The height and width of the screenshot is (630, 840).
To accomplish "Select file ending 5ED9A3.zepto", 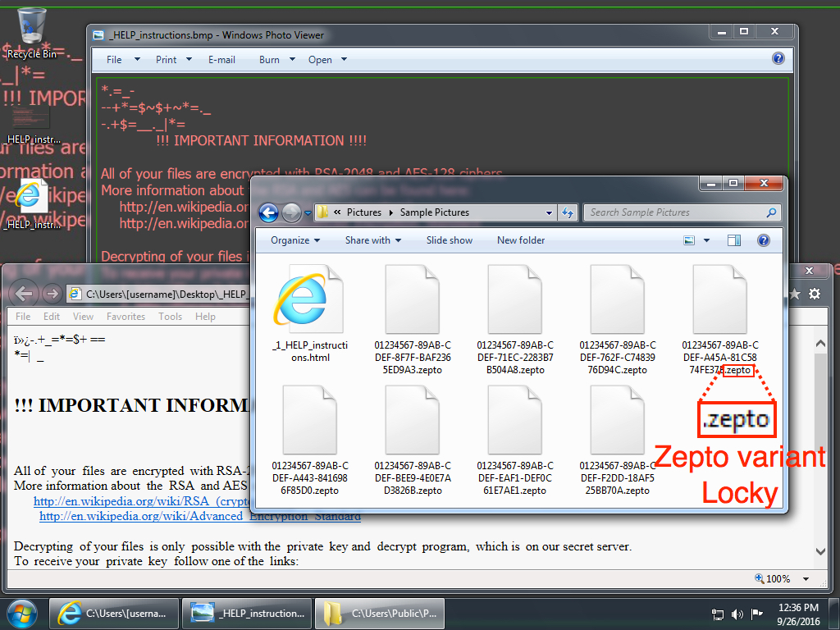I will click(x=413, y=321).
